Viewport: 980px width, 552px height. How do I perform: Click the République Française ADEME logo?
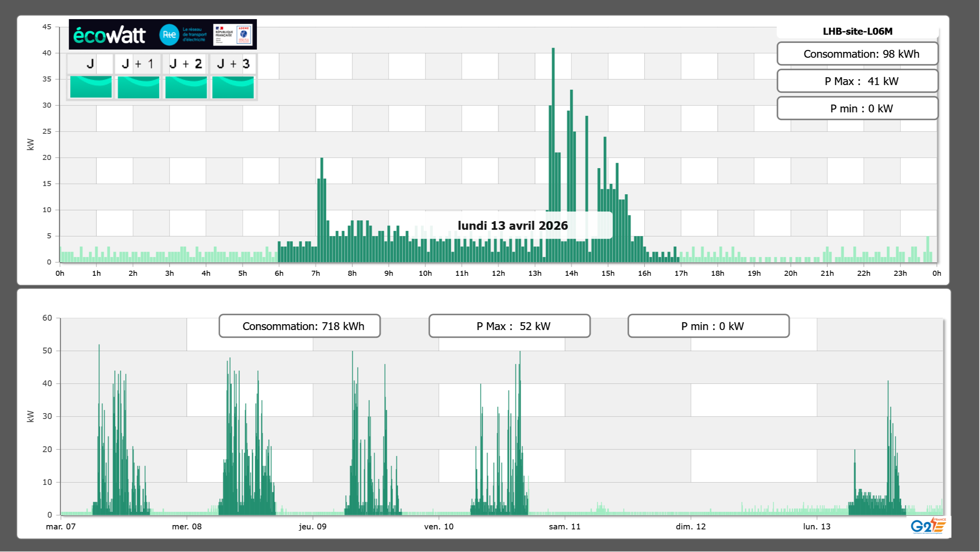point(233,35)
